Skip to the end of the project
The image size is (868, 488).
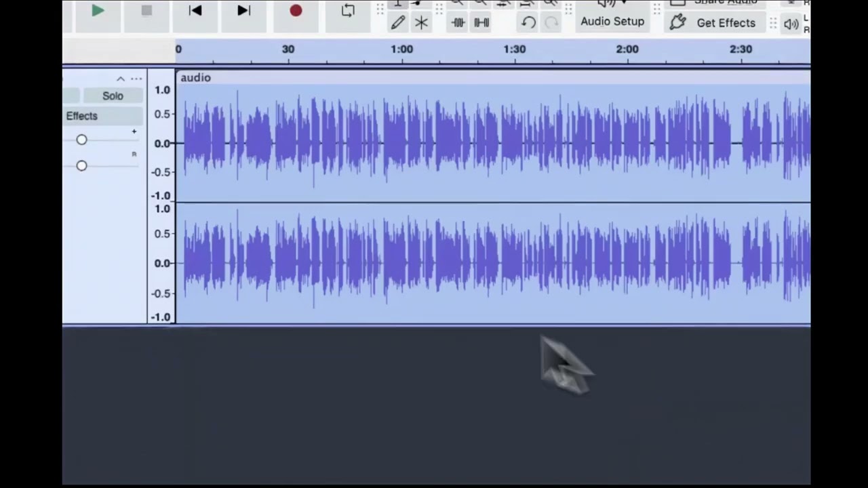[243, 12]
